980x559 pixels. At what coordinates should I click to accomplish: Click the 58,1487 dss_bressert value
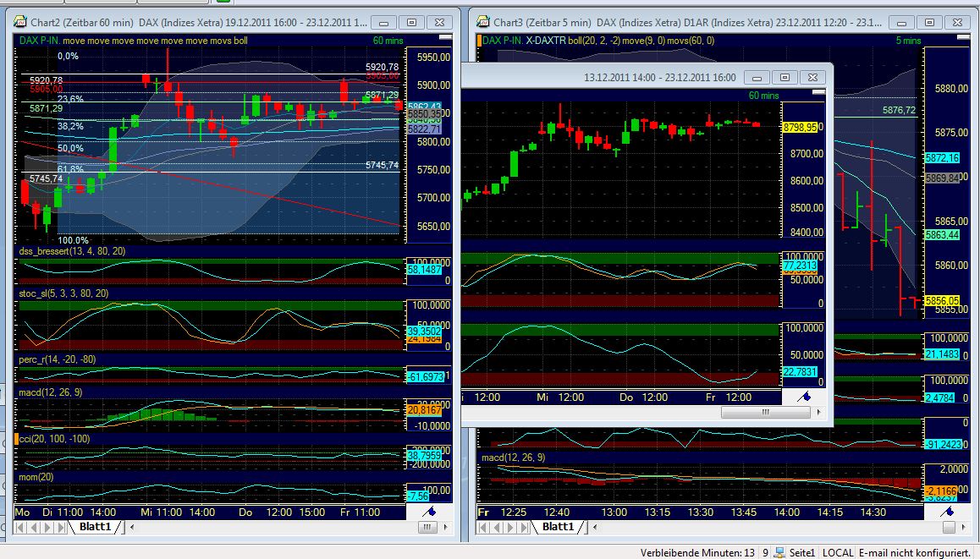coord(424,270)
